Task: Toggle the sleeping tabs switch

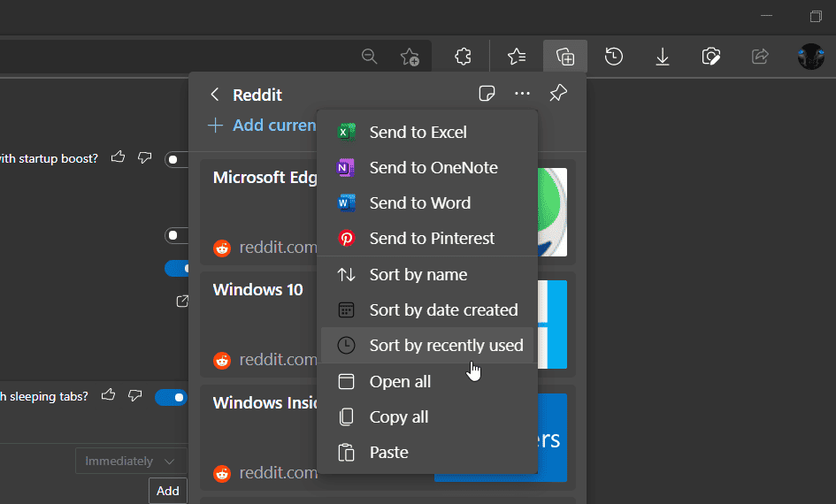Action: [171, 397]
